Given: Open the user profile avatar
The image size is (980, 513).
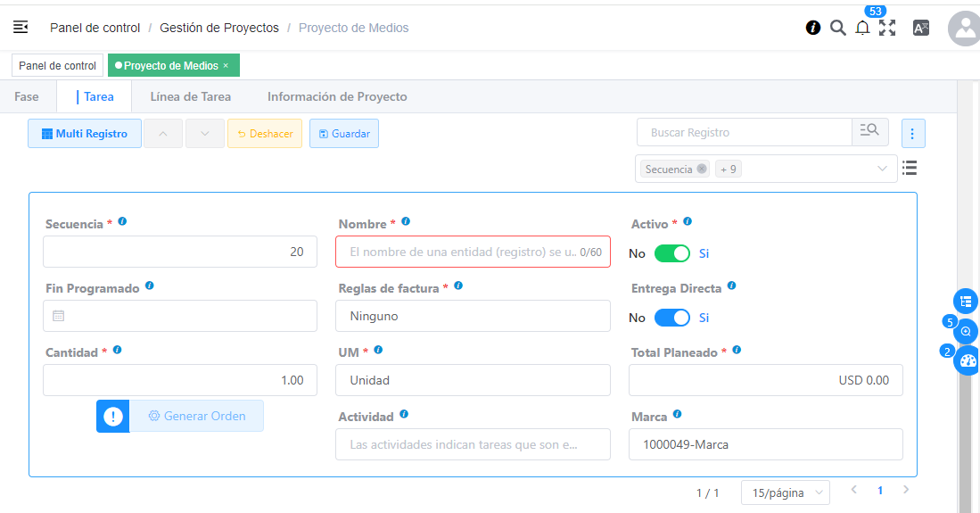Looking at the screenshot, I should coord(964,29).
